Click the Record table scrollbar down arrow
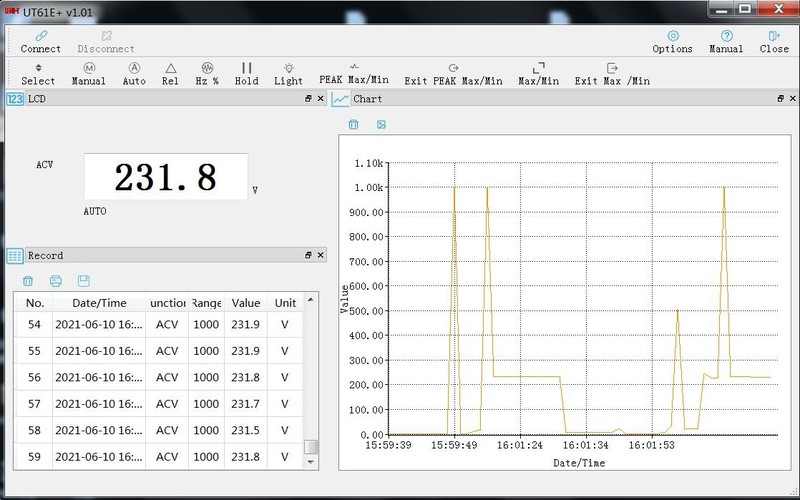 point(311,463)
